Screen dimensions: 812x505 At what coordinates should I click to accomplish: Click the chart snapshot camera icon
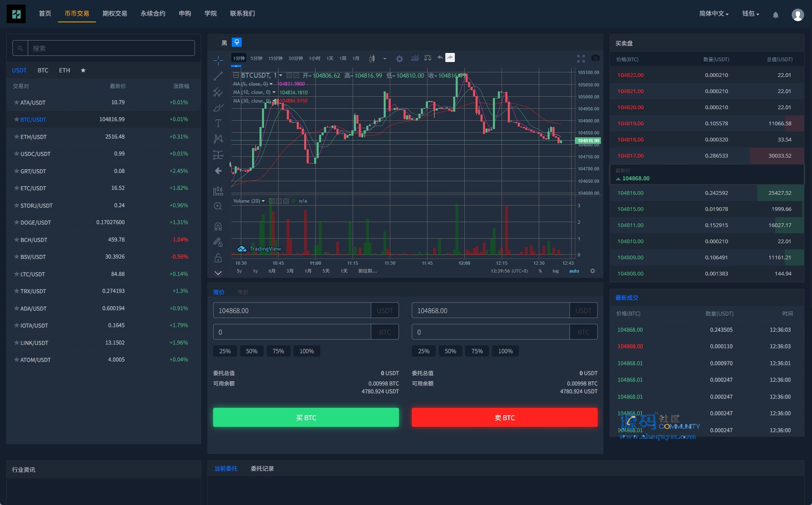(x=595, y=58)
